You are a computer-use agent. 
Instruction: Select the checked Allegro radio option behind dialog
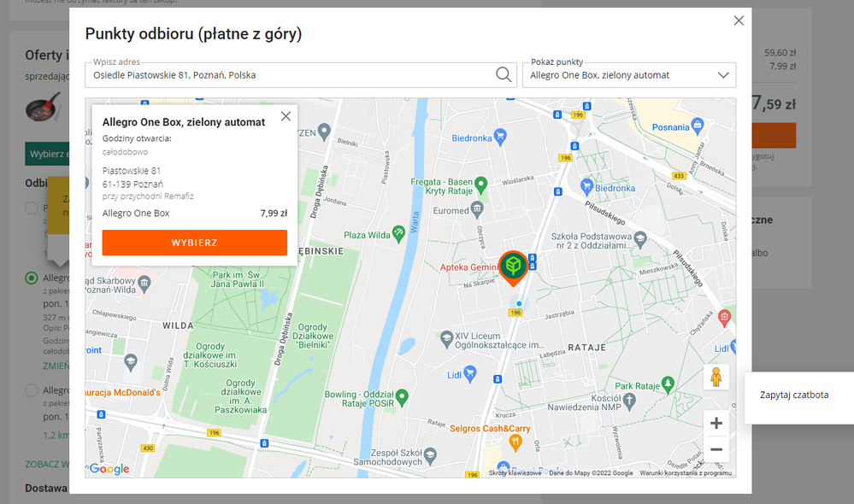pyautogui.click(x=32, y=278)
